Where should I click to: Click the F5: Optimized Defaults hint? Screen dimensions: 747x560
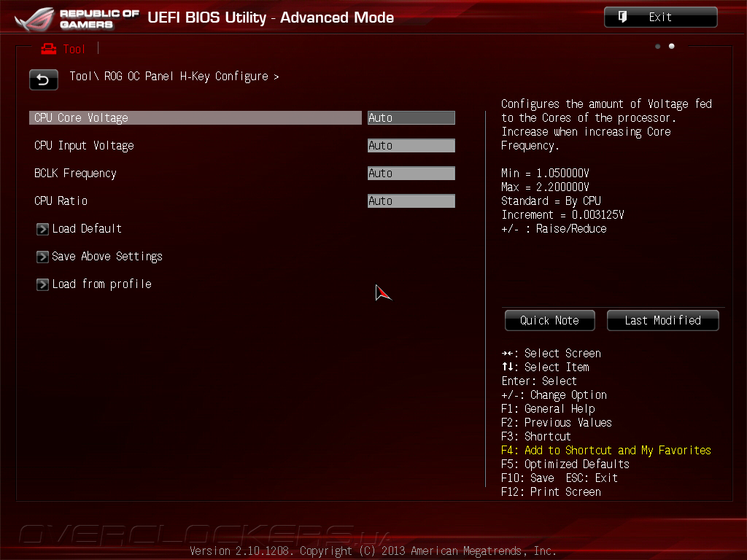pyautogui.click(x=565, y=464)
